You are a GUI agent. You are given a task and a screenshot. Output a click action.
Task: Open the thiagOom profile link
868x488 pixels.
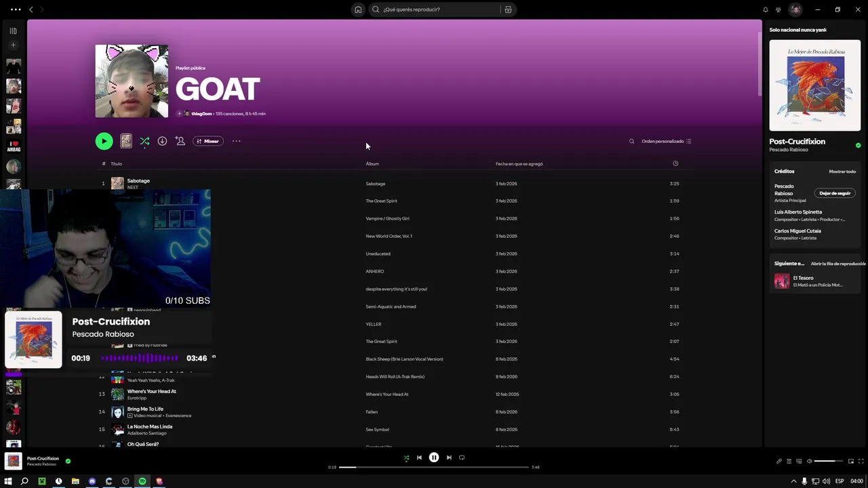tap(201, 114)
